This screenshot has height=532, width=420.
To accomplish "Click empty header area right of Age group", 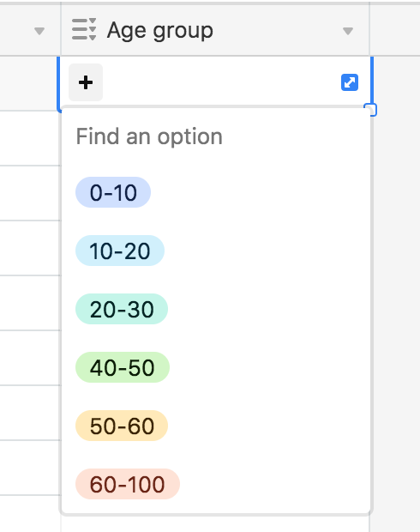I will (x=395, y=31).
